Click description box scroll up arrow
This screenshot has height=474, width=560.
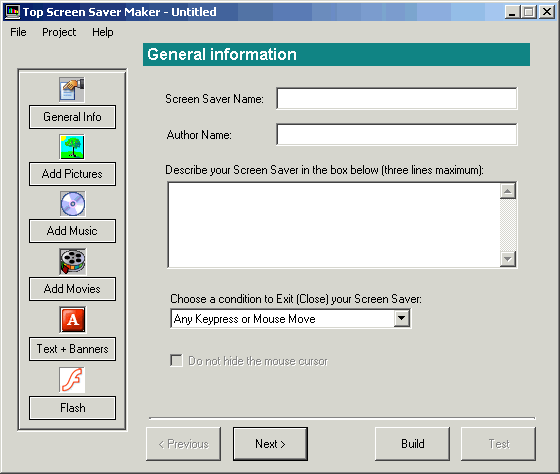point(508,191)
